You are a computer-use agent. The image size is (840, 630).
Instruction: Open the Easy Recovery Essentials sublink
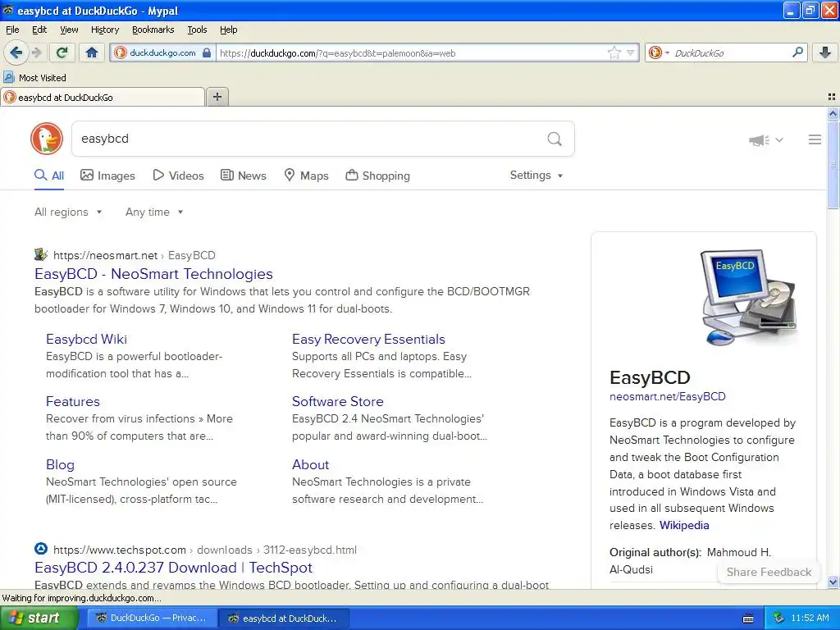pos(368,339)
